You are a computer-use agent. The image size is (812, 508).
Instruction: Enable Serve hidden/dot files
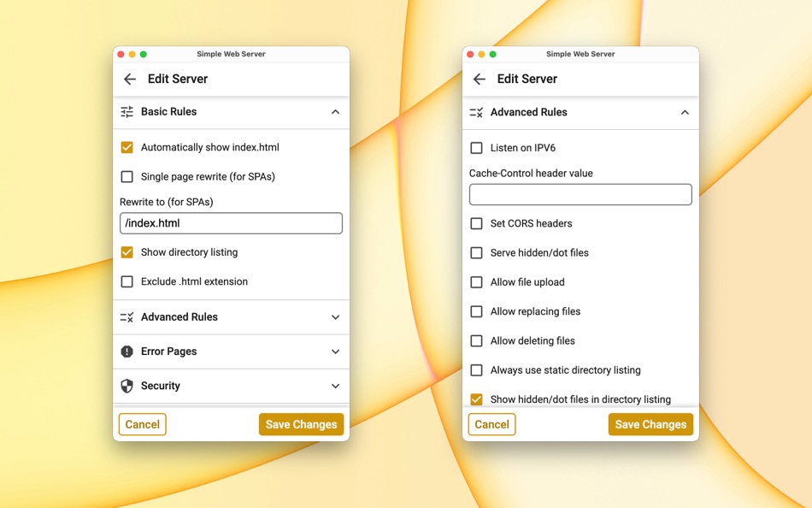(x=476, y=253)
